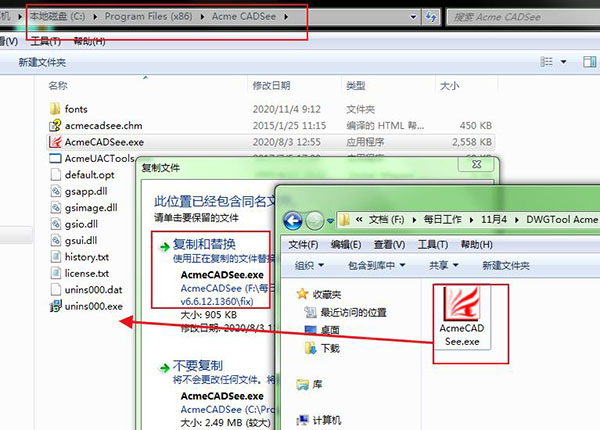The image size is (600, 430).
Task: Close the 复制文件 dialog
Action: [x=476, y=165]
